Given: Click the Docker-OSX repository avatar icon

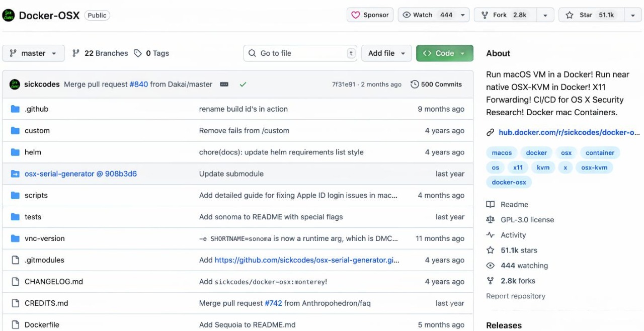Looking at the screenshot, I should click(x=9, y=15).
